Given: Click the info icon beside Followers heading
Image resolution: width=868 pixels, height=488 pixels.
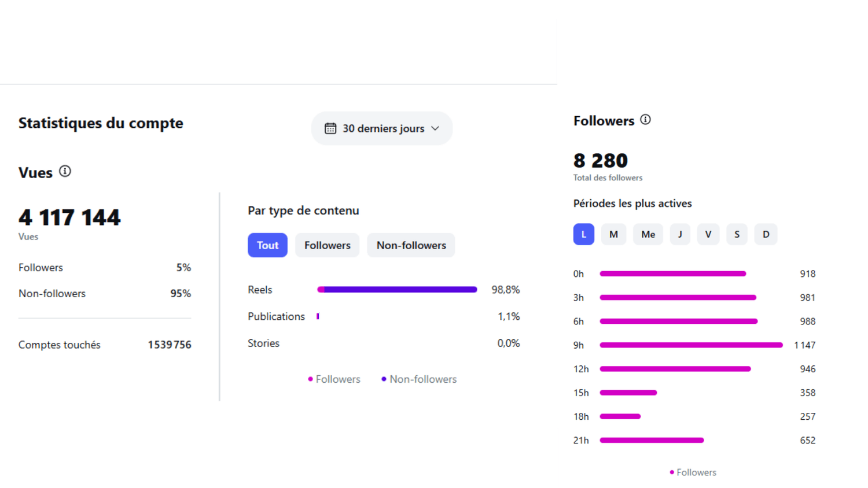Looking at the screenshot, I should (x=645, y=120).
